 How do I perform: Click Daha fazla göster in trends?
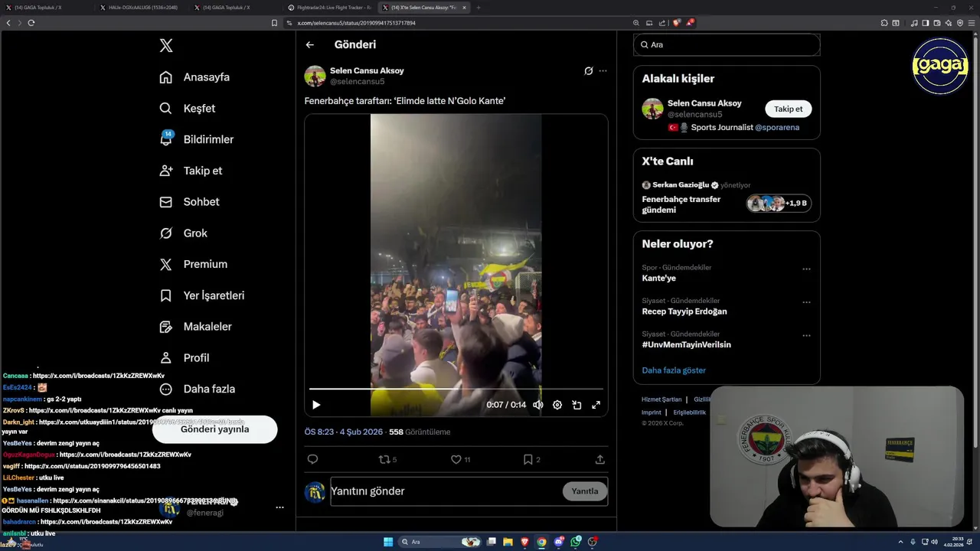coord(674,370)
